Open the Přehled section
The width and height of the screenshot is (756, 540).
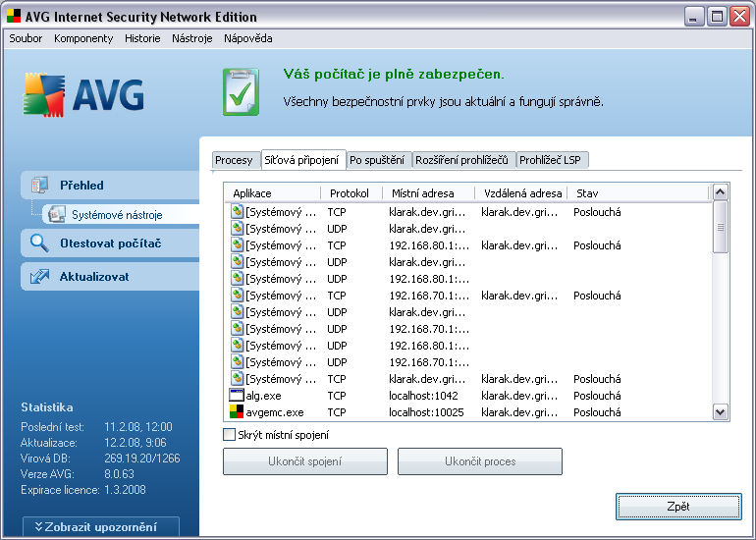(110, 186)
